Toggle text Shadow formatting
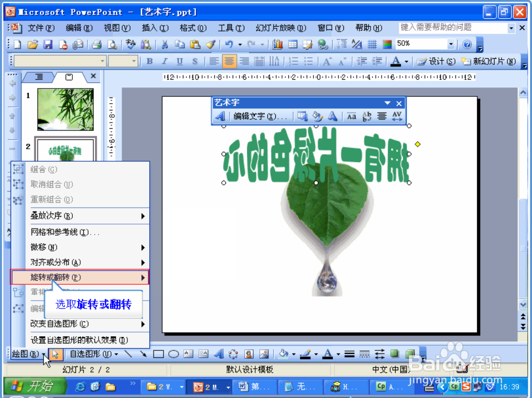Viewport: 532px width, 398px height. click(195, 61)
